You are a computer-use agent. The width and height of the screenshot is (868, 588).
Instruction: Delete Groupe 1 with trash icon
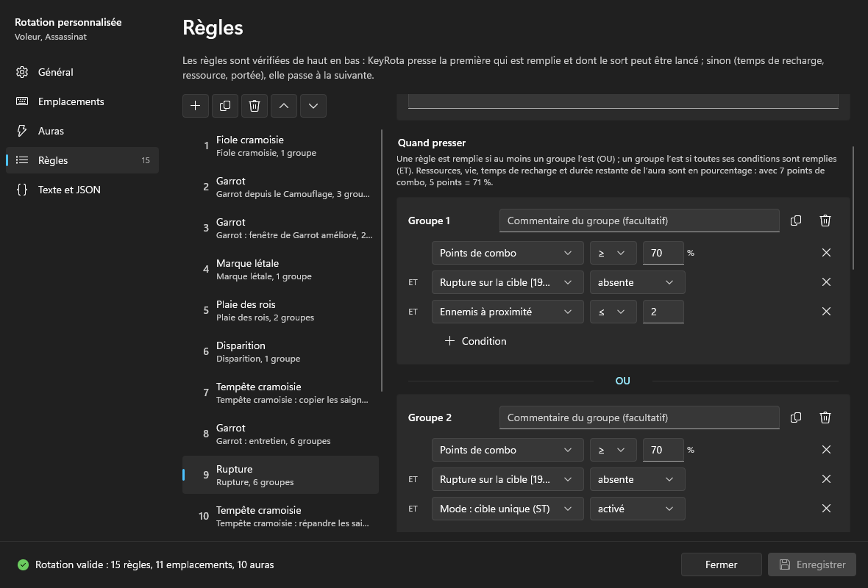(x=825, y=220)
